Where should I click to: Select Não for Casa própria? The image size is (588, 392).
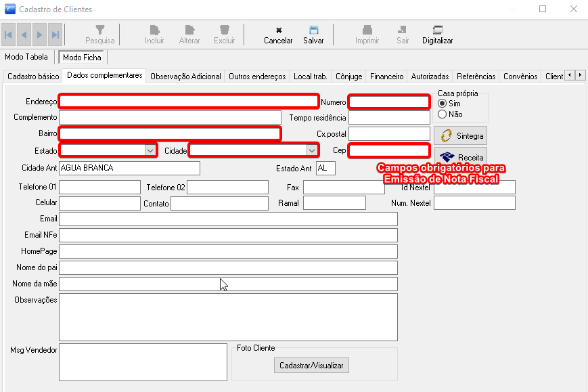(x=443, y=114)
